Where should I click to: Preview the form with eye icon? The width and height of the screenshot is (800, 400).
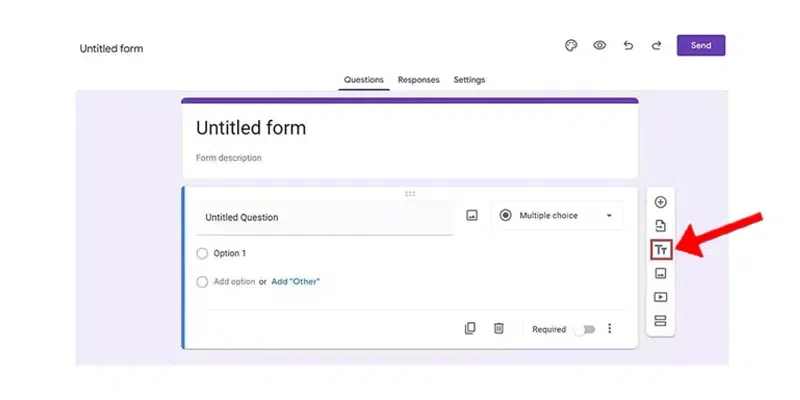point(600,46)
